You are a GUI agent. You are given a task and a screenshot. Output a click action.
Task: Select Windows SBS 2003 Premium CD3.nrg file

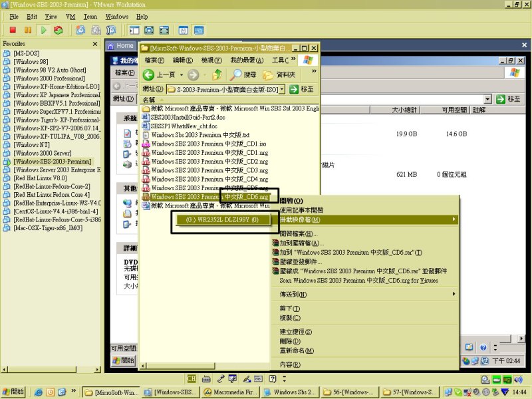[x=209, y=170]
